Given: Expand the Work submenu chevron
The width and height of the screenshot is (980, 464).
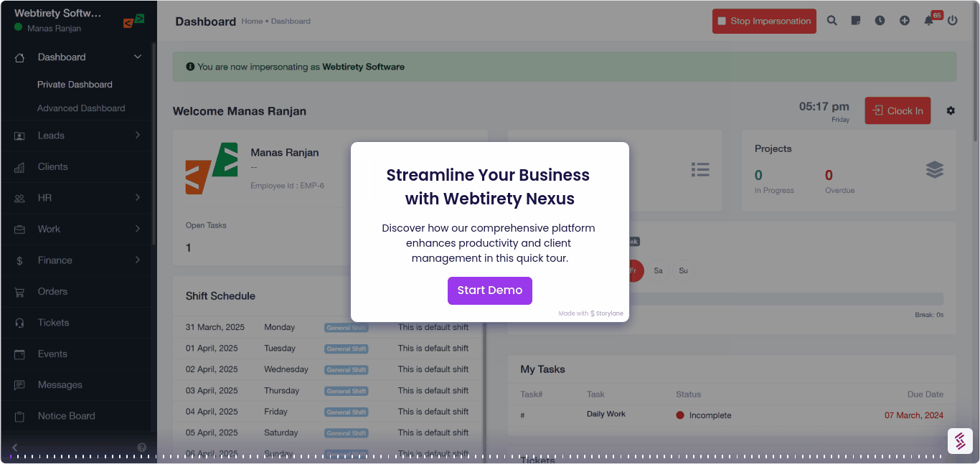Looking at the screenshot, I should (x=138, y=229).
